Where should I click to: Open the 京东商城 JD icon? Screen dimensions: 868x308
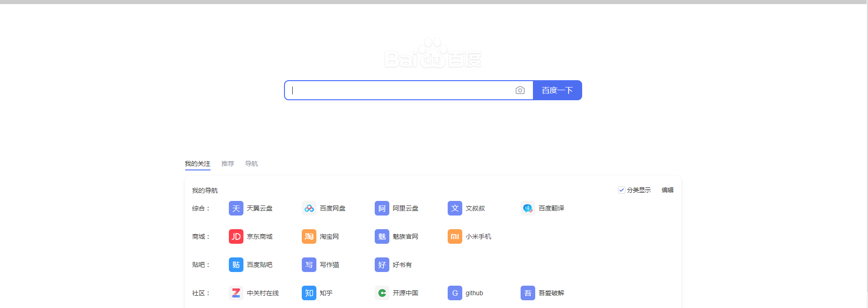pos(236,236)
